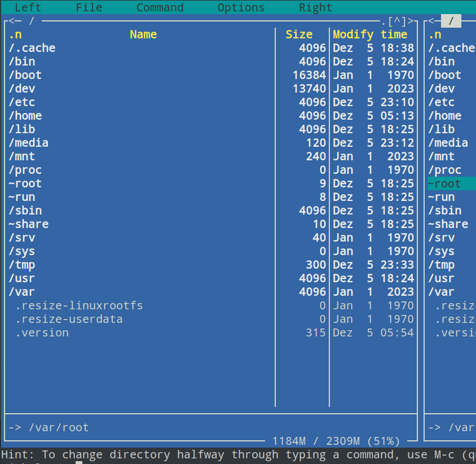Viewport: 476px width, 464px height.
Task: Sort left panel by Modify time column
Action: (x=369, y=34)
